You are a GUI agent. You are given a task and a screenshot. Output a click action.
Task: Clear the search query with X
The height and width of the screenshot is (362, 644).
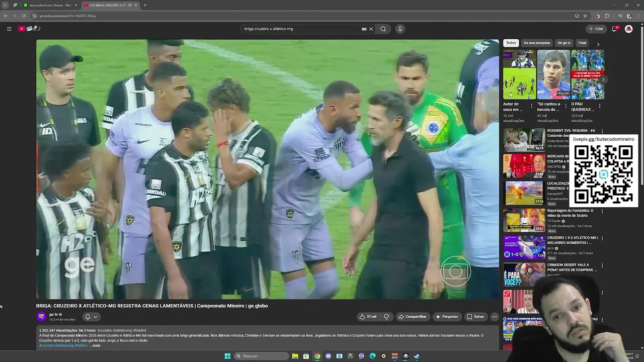371,29
